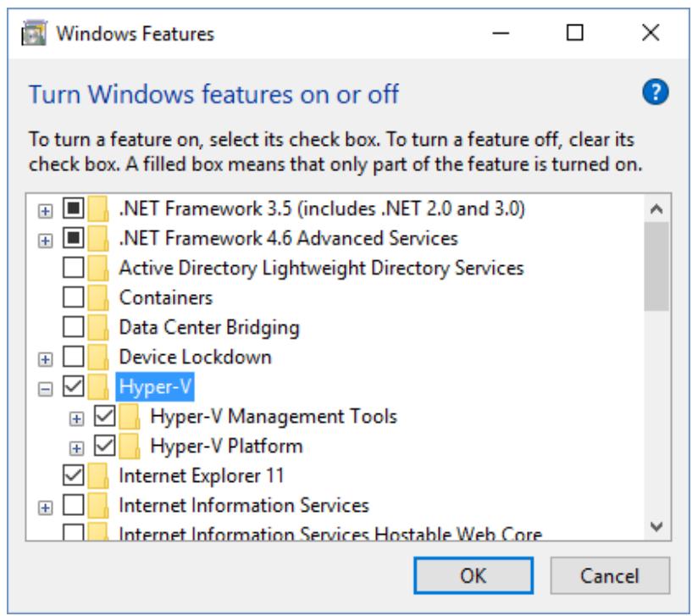Click the scrollbar down arrow
The width and height of the screenshot is (692, 616).
click(656, 526)
